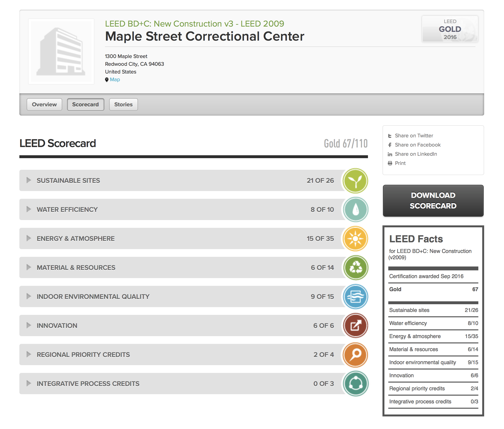Click the Indoor Environmental Quality air icon
Viewport: 504px width, 429px height.
pos(355,296)
